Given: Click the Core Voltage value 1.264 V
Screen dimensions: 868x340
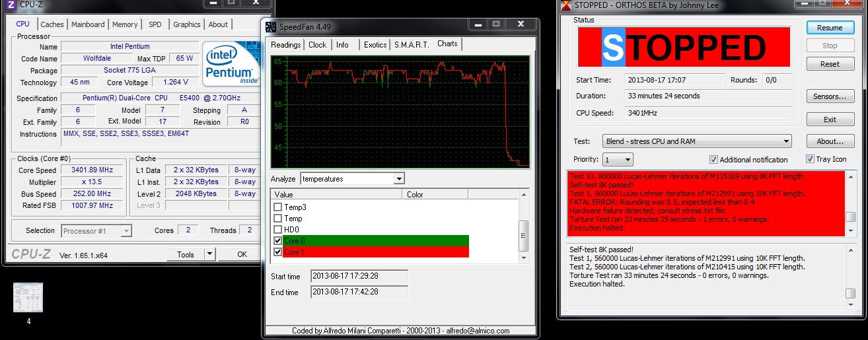Looking at the screenshot, I should (x=175, y=83).
